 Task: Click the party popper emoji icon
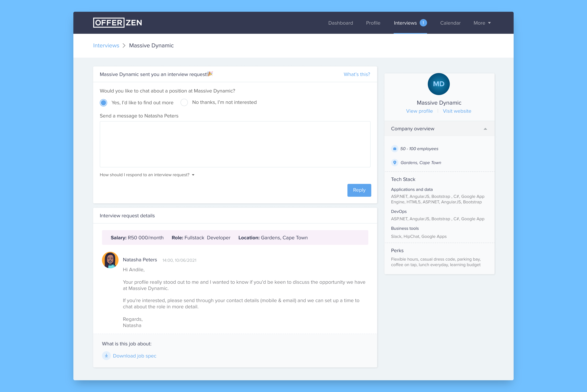click(210, 74)
